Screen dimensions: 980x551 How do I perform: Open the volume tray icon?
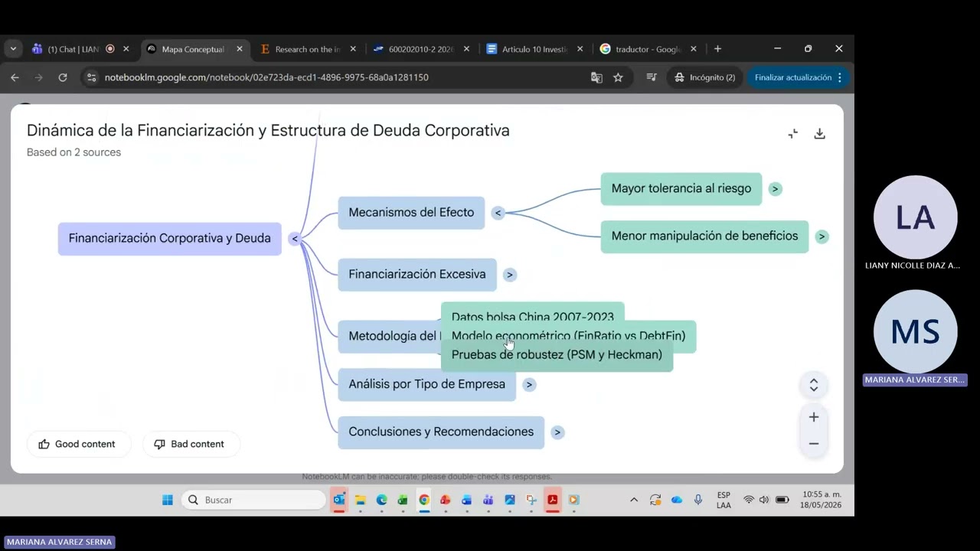(x=764, y=500)
